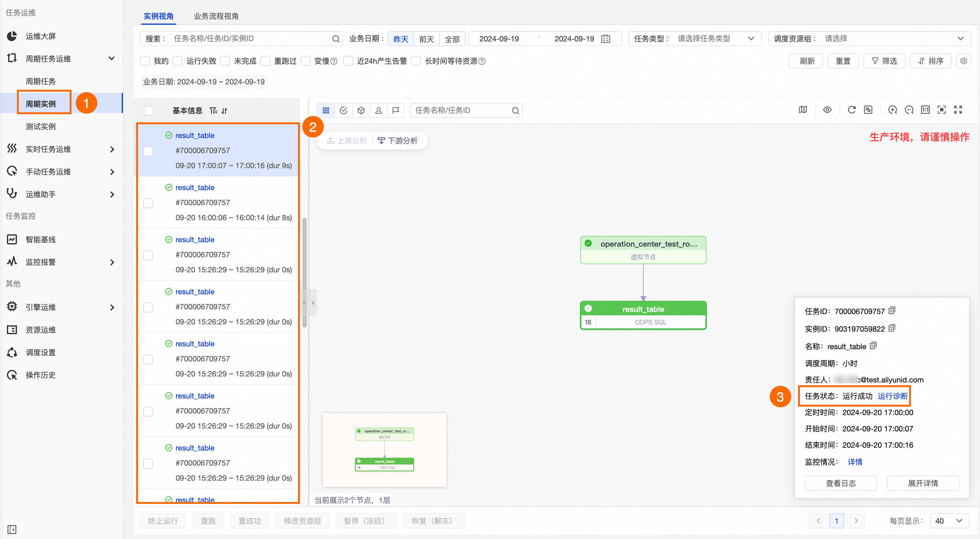Open the column settings gear icon
This screenshot has height=539, width=980.
963,61
